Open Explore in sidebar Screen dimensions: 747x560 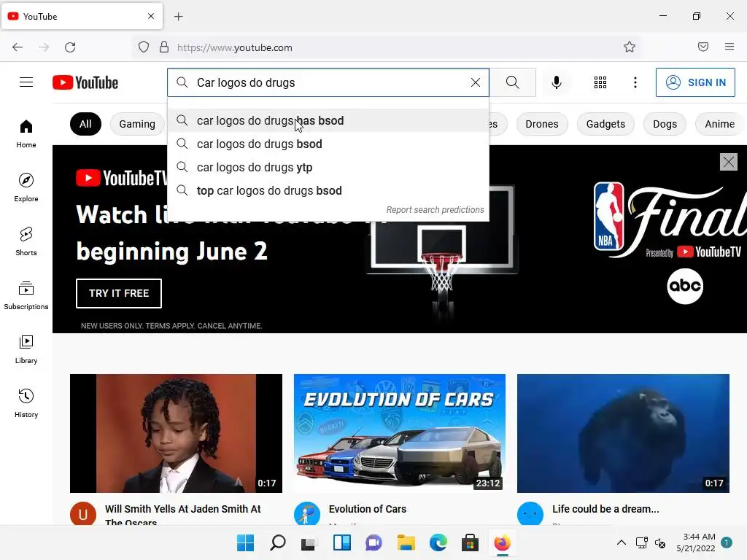26,187
